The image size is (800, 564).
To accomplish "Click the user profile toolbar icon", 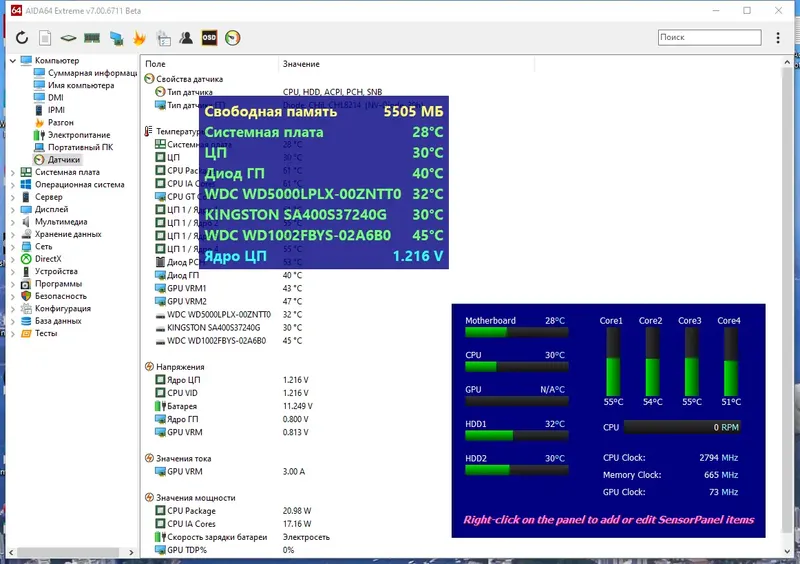I will [x=186, y=38].
